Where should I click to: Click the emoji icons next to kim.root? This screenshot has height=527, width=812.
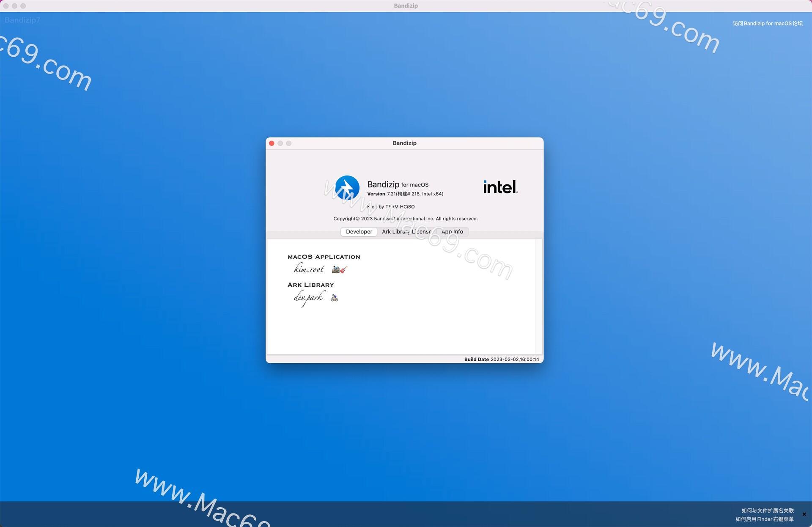340,269
